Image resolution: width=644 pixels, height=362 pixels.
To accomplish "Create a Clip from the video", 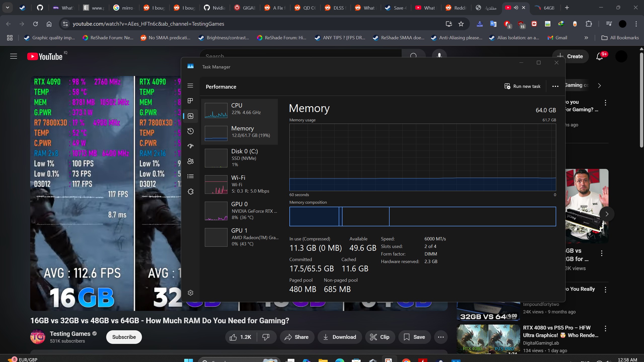I will tap(380, 337).
